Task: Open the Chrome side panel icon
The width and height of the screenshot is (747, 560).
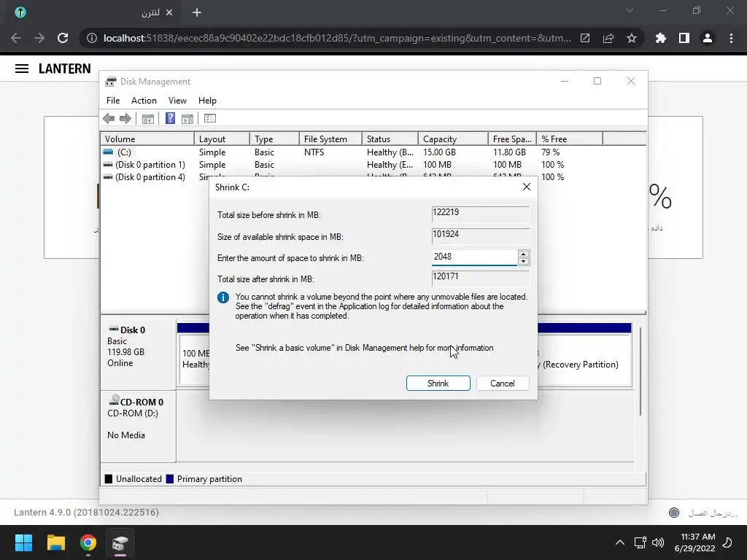Action: point(684,38)
